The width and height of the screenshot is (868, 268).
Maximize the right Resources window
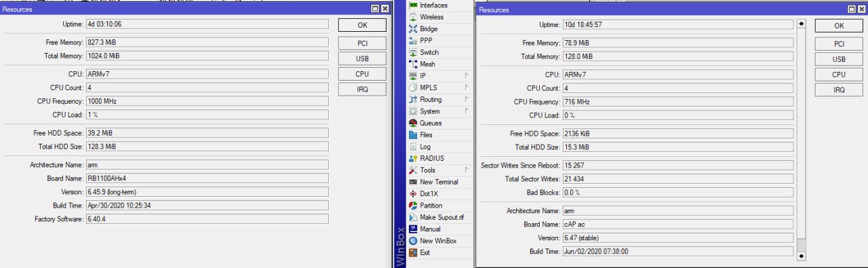(851, 9)
